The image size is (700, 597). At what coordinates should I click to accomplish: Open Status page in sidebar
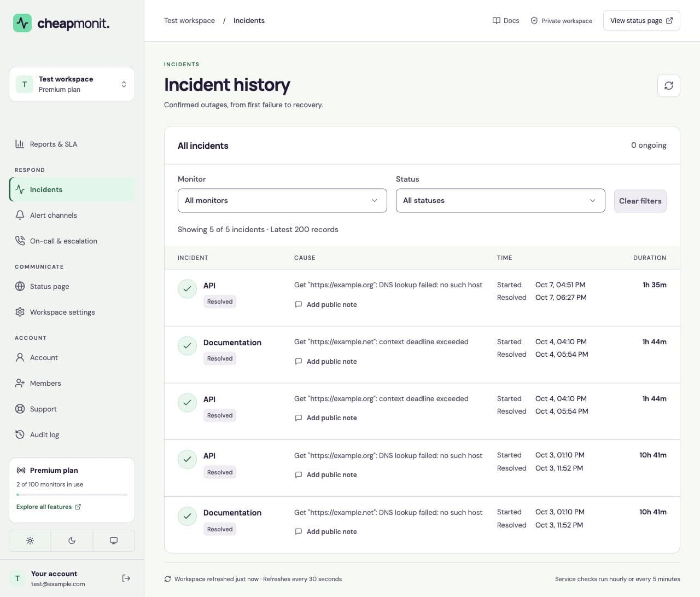[72, 286]
